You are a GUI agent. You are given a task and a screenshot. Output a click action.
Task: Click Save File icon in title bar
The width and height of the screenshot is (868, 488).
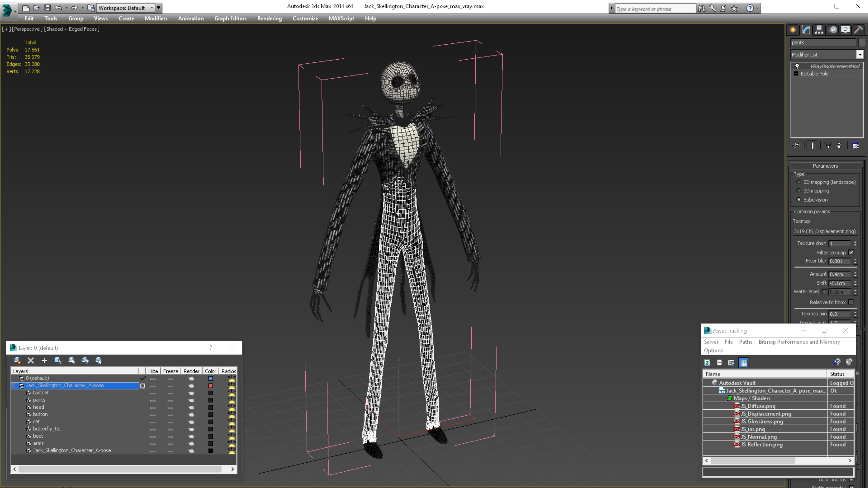[48, 8]
